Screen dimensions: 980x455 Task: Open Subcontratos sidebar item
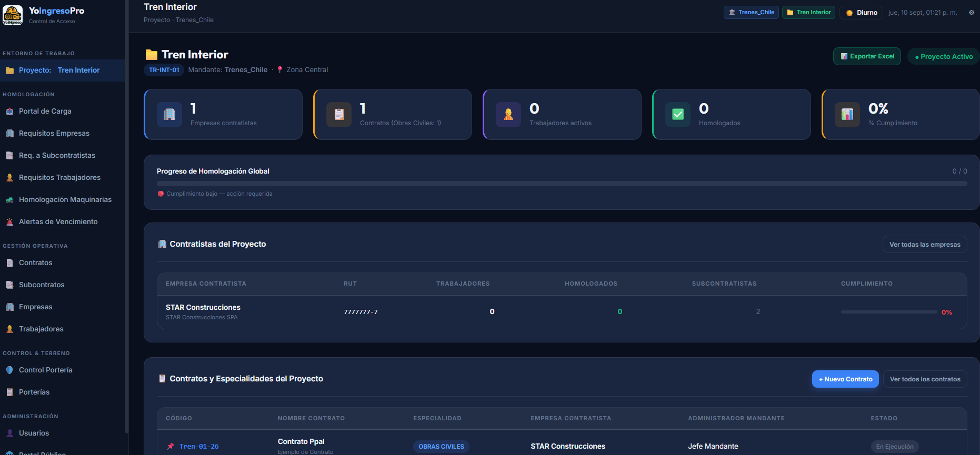pyautogui.click(x=63, y=285)
